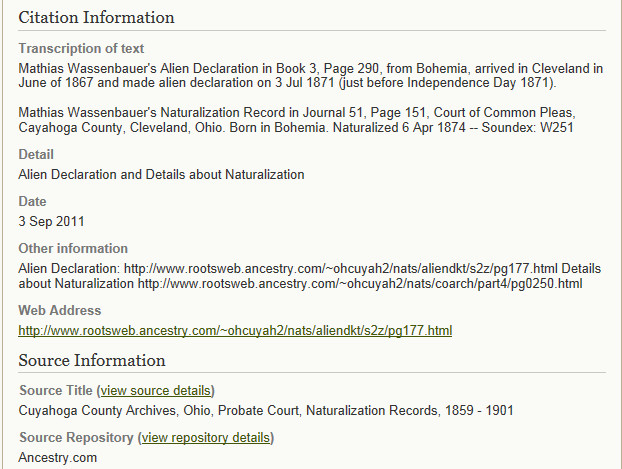The height and width of the screenshot is (469, 622).
Task: Click the Citation Information heading
Action: 96,17
